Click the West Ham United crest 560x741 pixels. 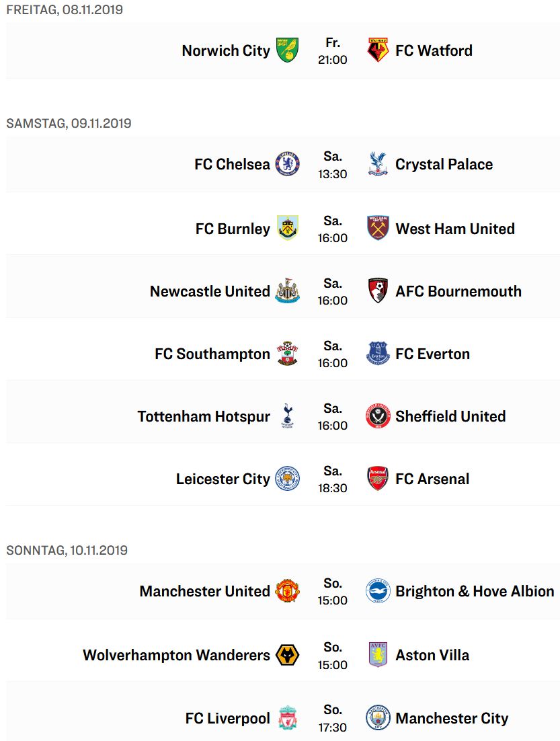(378, 228)
